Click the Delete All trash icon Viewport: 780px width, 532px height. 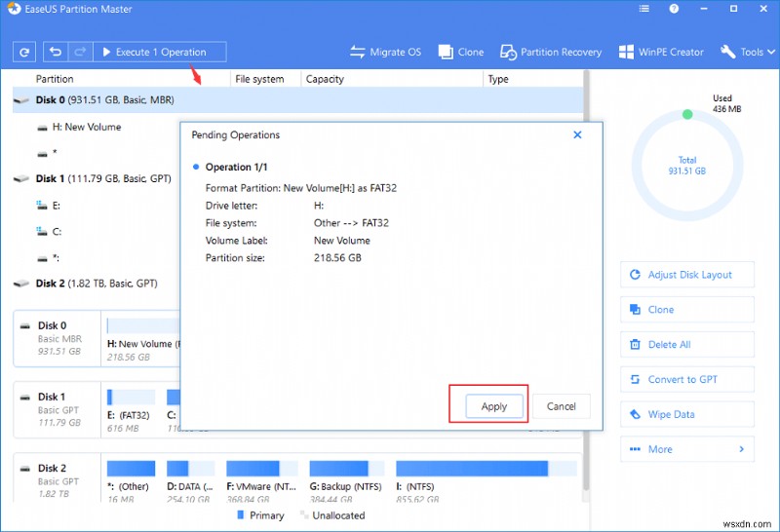click(x=636, y=344)
